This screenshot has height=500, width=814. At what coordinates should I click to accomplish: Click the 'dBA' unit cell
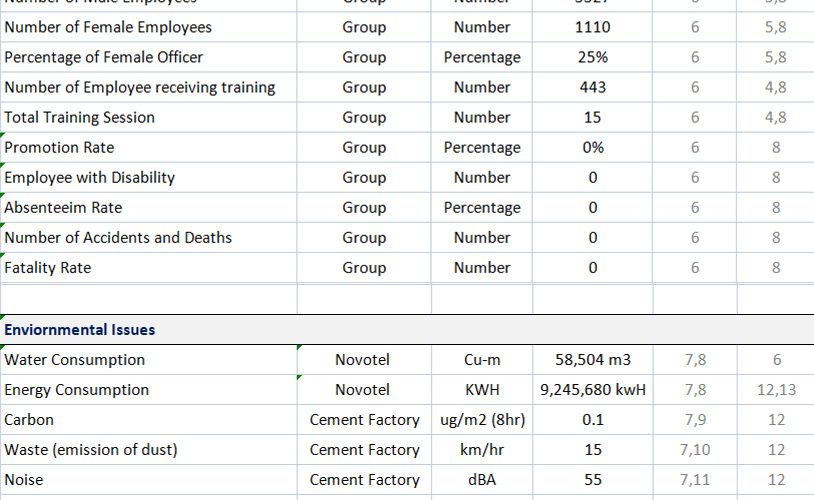(482, 480)
